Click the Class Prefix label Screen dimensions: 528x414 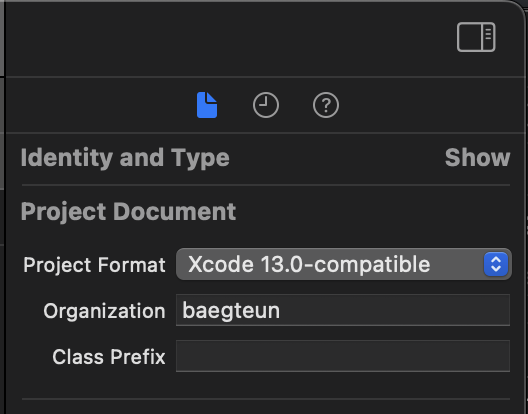click(109, 357)
